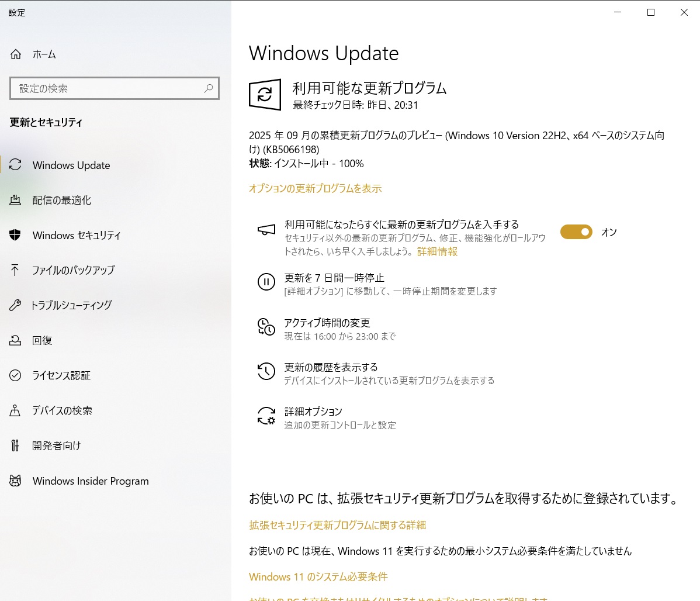This screenshot has height=601, width=700.
Task: Click the Windows Insider Program cat icon
Action: click(15, 481)
